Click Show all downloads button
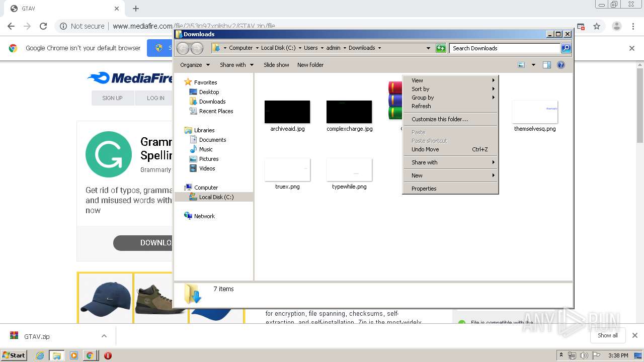 point(608,335)
